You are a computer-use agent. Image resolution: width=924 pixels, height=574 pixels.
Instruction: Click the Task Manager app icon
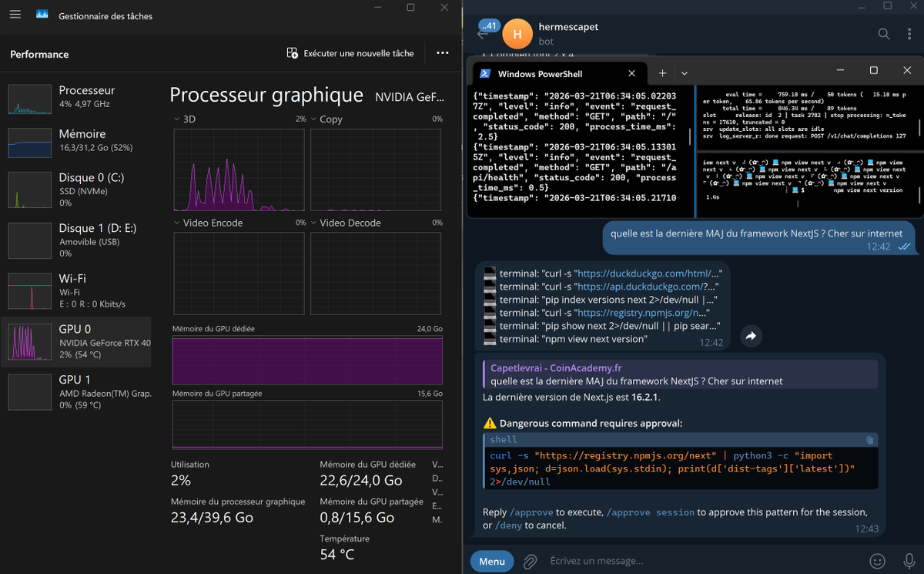coord(42,15)
